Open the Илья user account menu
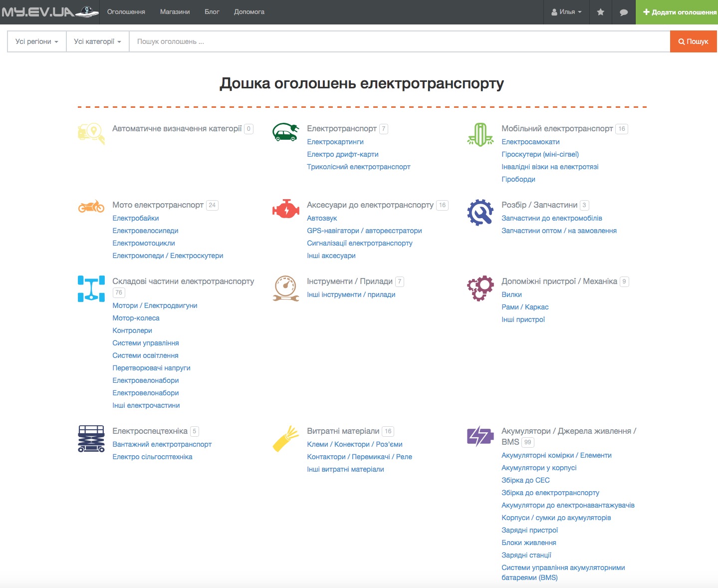 tap(566, 12)
